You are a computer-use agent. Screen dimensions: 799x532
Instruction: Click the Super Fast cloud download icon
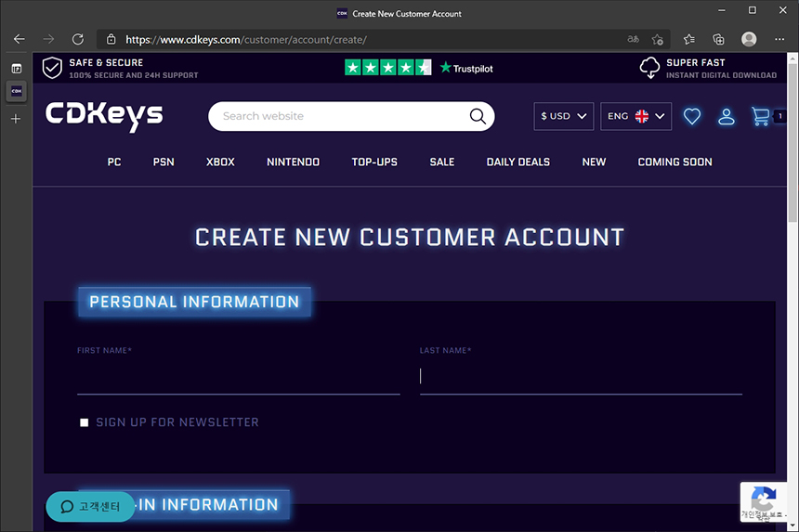point(649,68)
